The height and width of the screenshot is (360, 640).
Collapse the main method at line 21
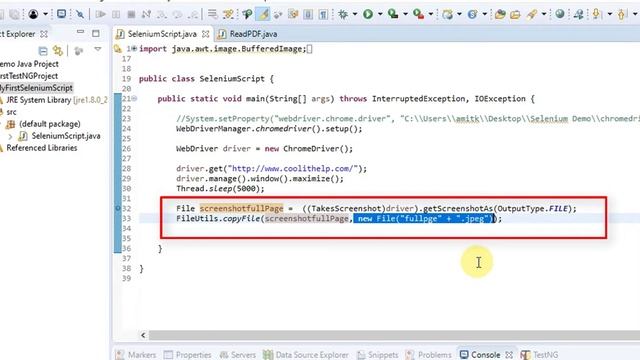point(134,98)
